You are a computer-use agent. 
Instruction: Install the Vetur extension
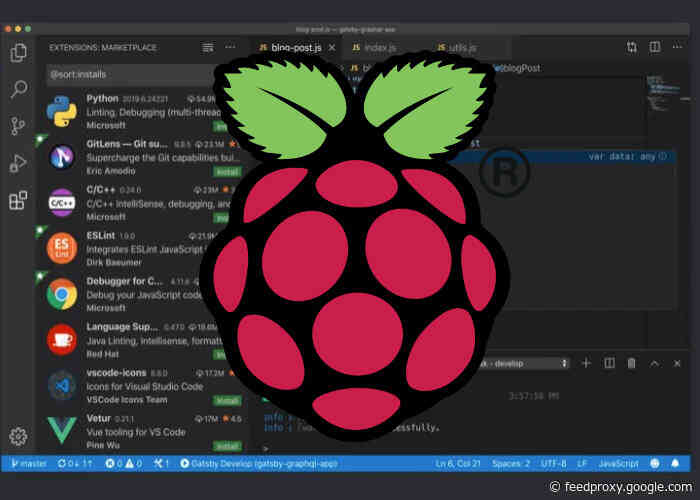227,446
